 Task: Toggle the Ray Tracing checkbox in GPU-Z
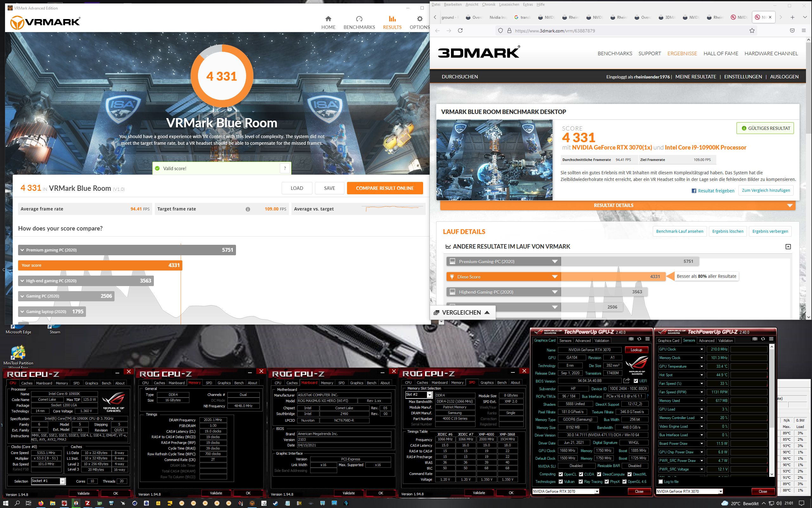(x=580, y=481)
